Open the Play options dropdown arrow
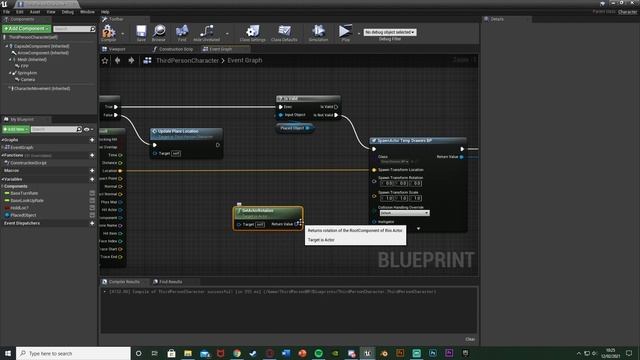 [359, 34]
